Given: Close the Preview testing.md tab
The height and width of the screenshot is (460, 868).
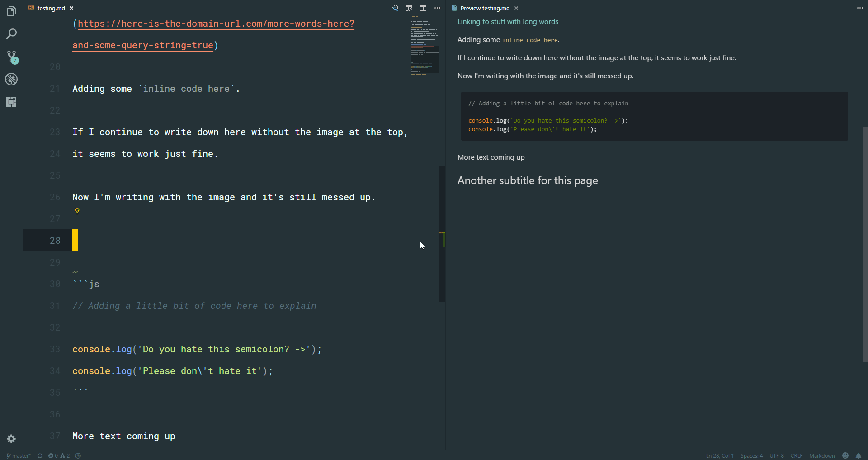Looking at the screenshot, I should [516, 8].
